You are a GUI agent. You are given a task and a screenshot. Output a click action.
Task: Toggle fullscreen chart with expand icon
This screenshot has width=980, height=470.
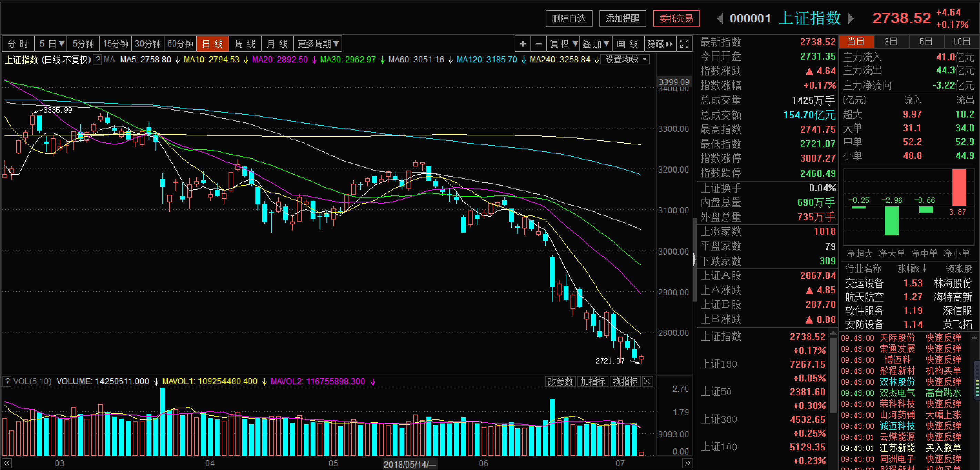tap(684, 44)
